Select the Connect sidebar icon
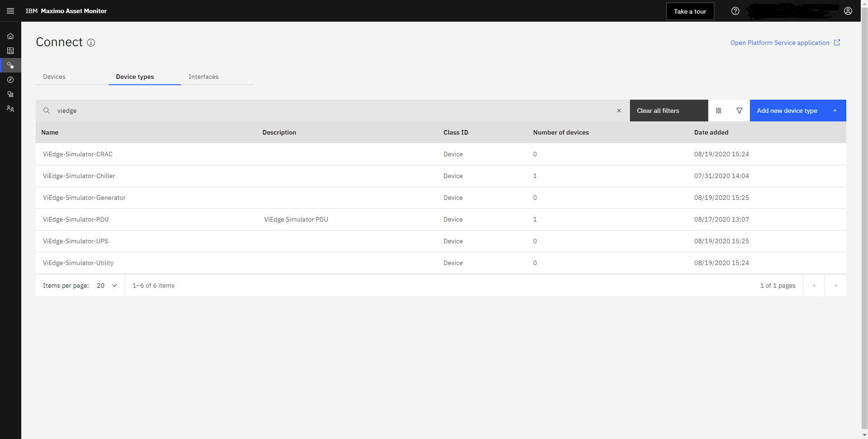Image resolution: width=868 pixels, height=439 pixels. 10,65
